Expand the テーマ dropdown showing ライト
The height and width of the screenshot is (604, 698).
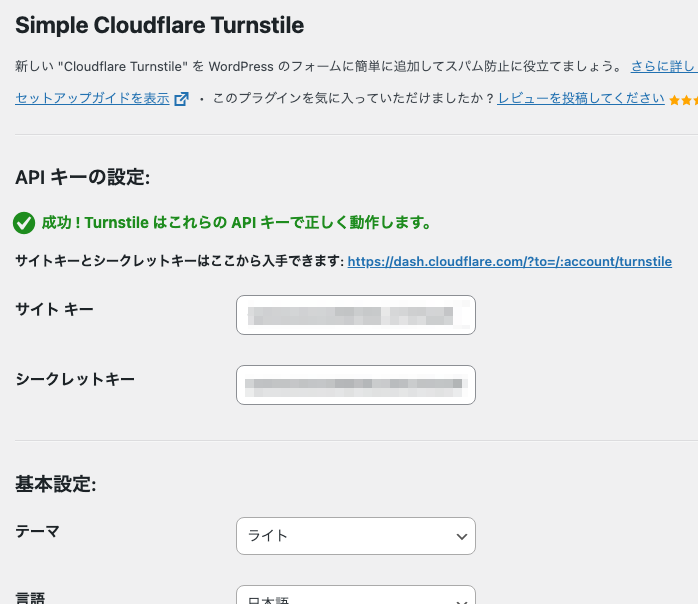[355, 536]
